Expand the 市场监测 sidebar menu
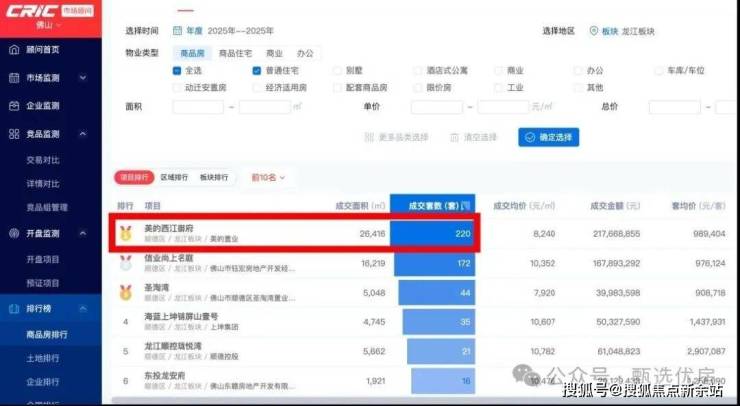Screen dimensions: 740x406 [84, 78]
